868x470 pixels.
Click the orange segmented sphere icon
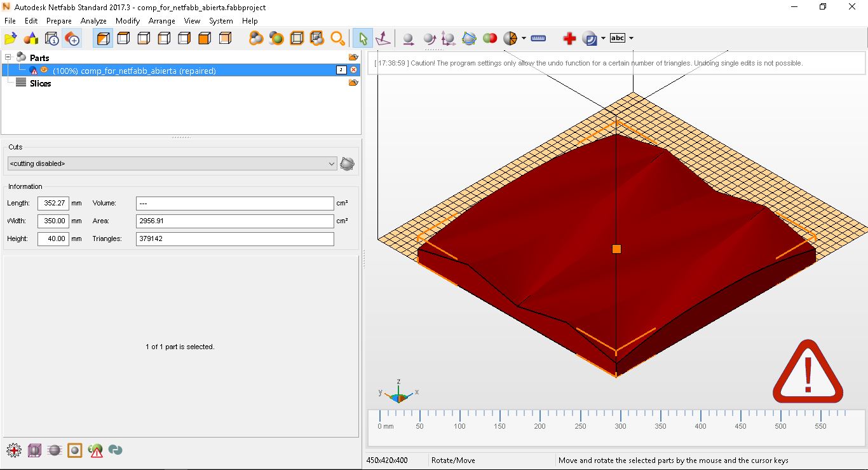tap(510, 39)
